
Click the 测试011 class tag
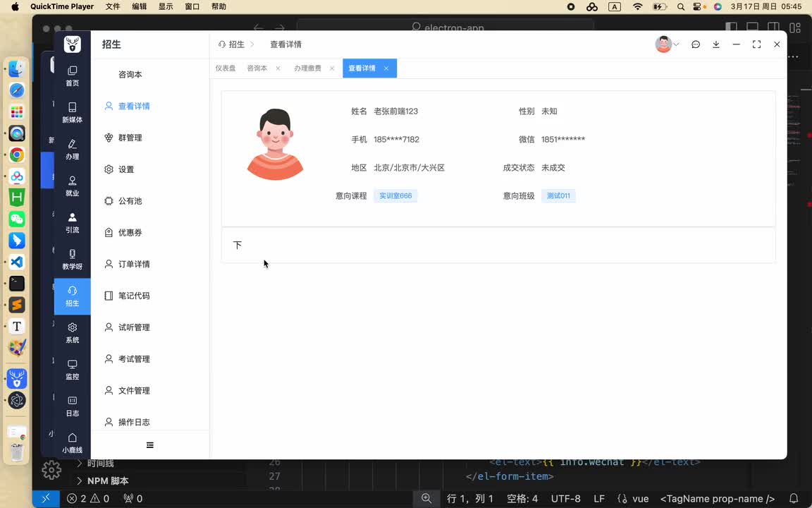[x=558, y=196]
